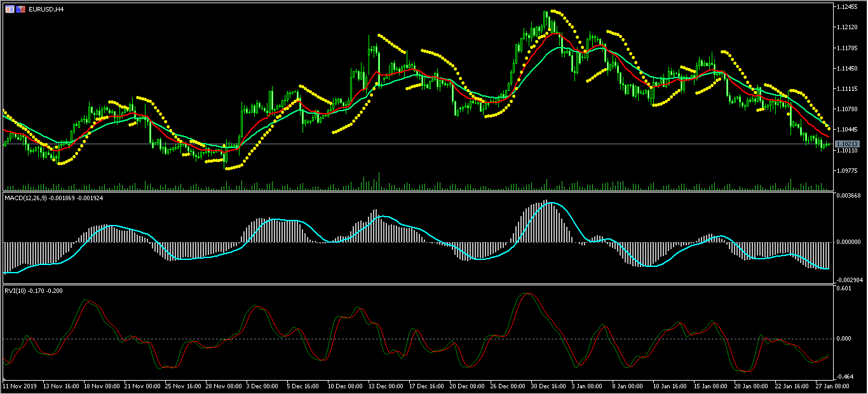
Task: Click the 1.10780 price scale label
Action: 848,109
